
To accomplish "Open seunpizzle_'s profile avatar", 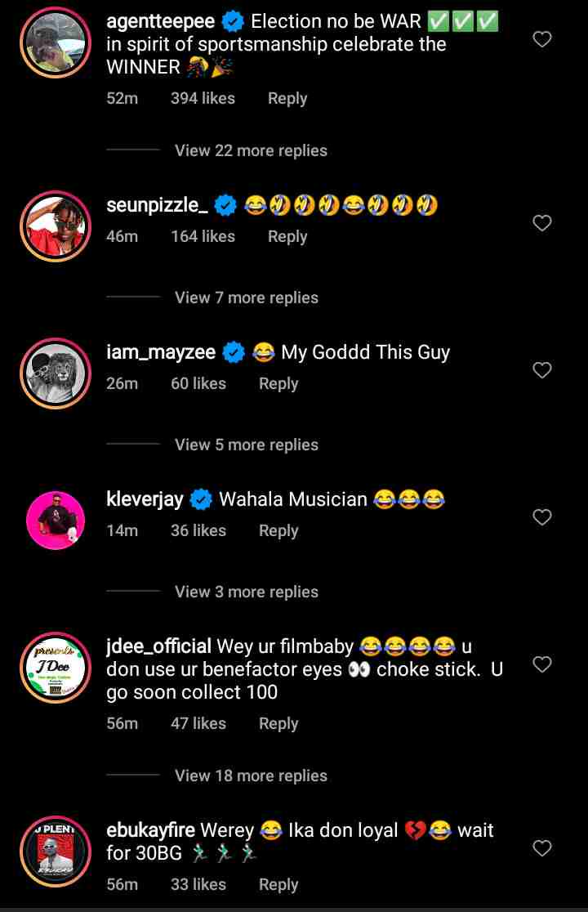I will point(55,226).
